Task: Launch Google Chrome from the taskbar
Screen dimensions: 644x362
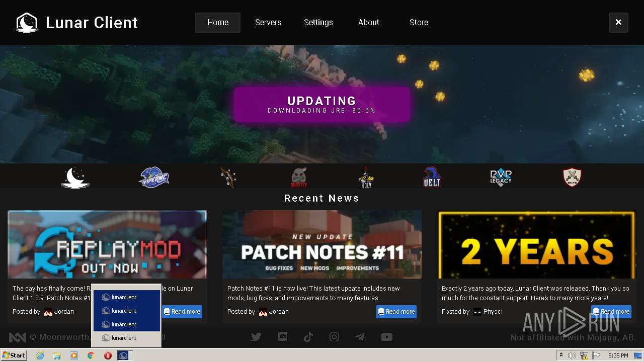Action: [91, 355]
